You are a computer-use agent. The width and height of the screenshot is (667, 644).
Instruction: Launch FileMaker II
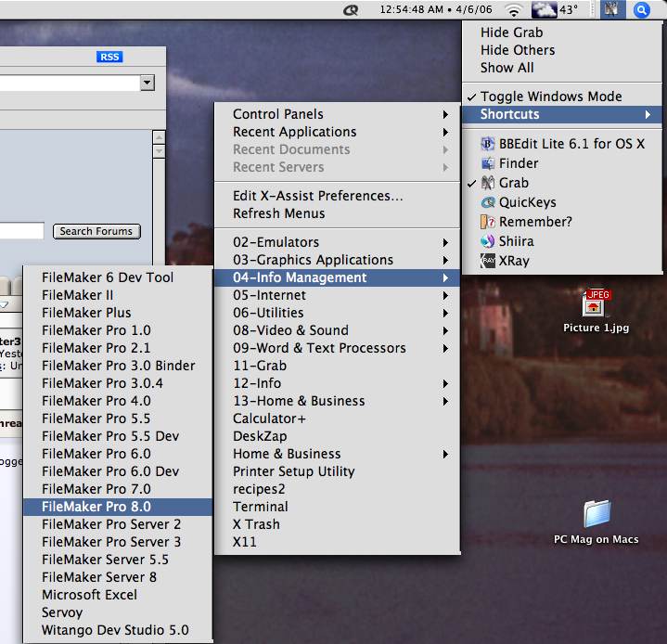tap(118, 295)
